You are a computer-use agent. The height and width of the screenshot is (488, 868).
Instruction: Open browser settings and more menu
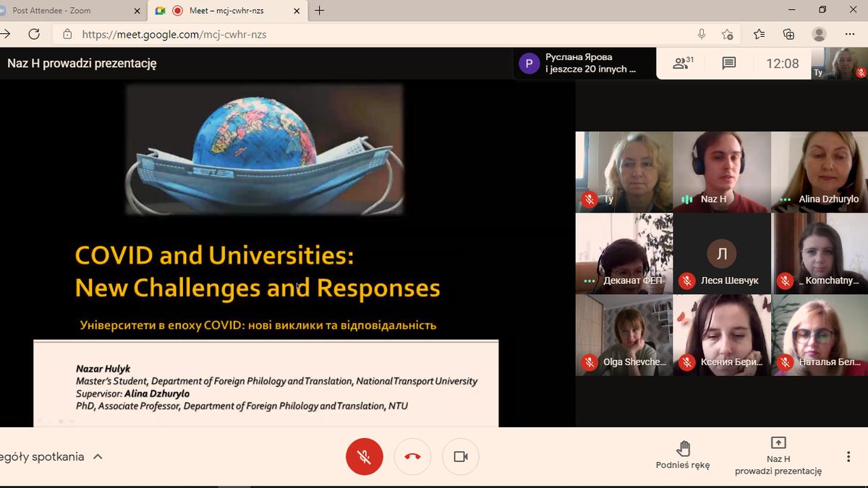849,34
